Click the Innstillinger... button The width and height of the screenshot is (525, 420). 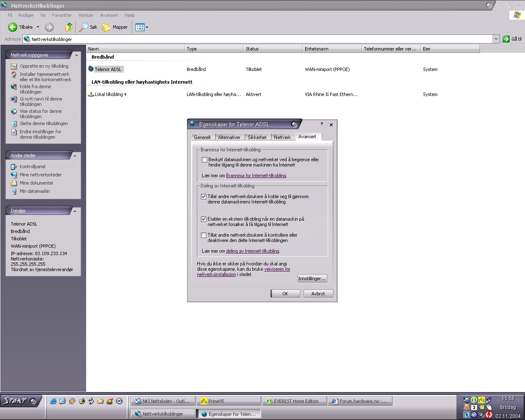(x=312, y=278)
